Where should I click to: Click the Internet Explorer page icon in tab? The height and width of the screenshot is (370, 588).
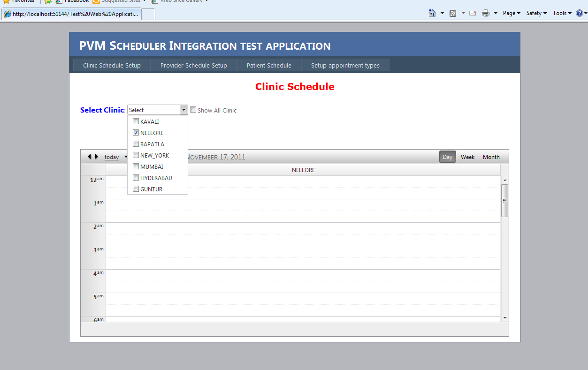pos(8,14)
